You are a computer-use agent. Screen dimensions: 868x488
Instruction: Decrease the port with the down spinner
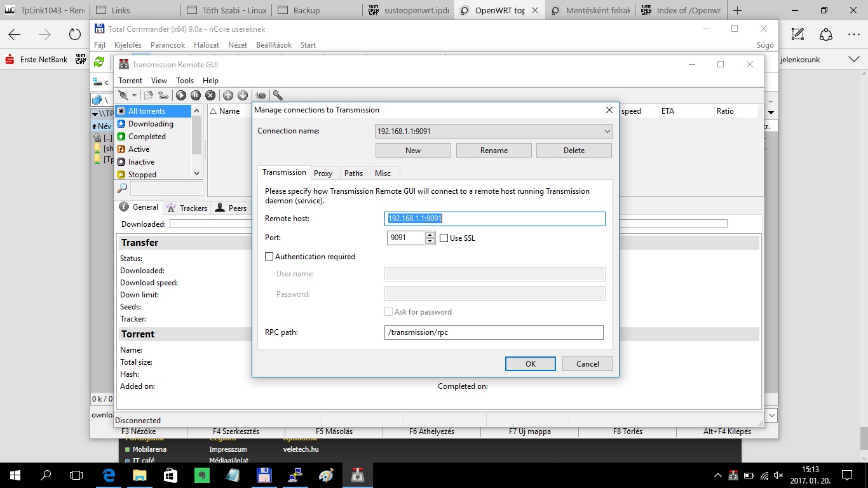point(430,241)
